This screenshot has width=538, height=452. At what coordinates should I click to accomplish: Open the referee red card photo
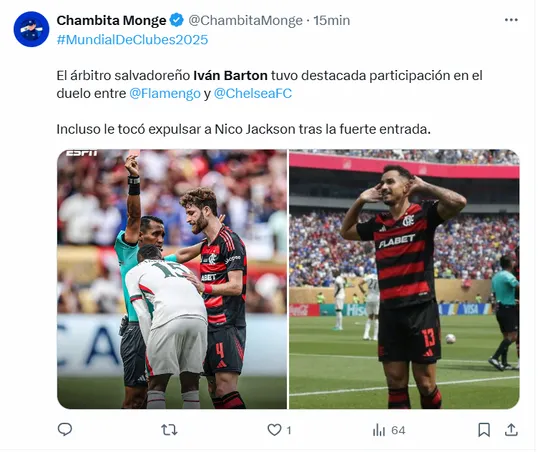pos(172,279)
